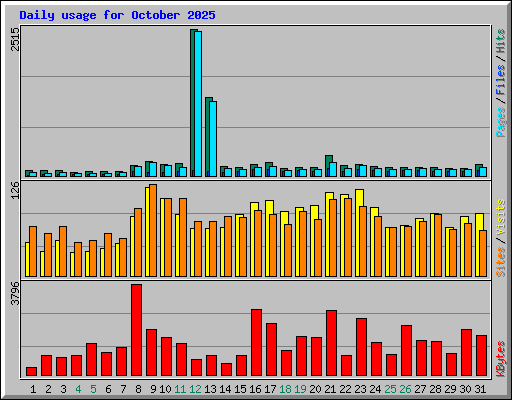The image size is (512, 400).
Task: Click the Pages legend label
Action: pyautogui.click(x=500, y=122)
